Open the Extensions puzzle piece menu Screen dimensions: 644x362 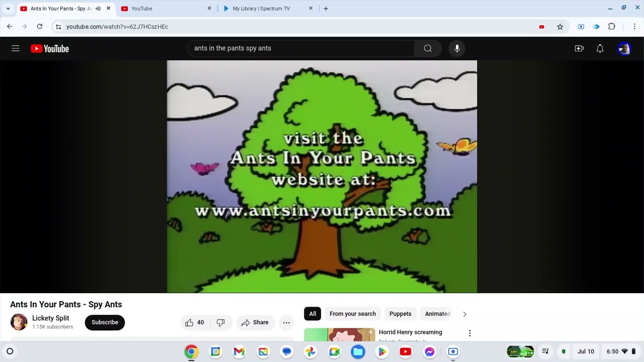click(x=612, y=27)
